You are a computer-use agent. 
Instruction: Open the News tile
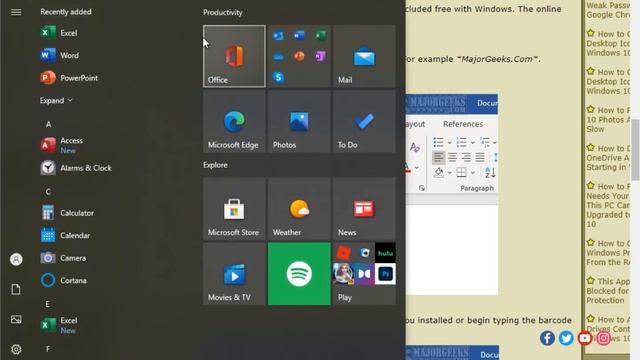(x=364, y=209)
